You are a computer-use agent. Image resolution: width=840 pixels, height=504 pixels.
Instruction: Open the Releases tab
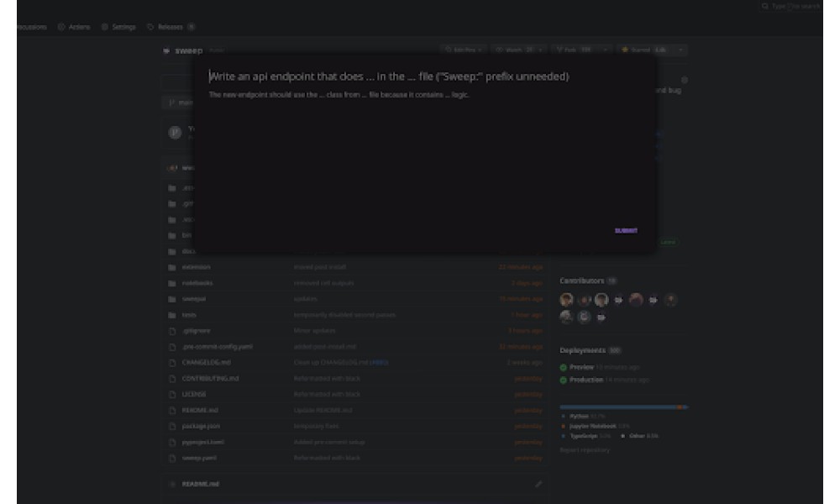pyautogui.click(x=171, y=27)
